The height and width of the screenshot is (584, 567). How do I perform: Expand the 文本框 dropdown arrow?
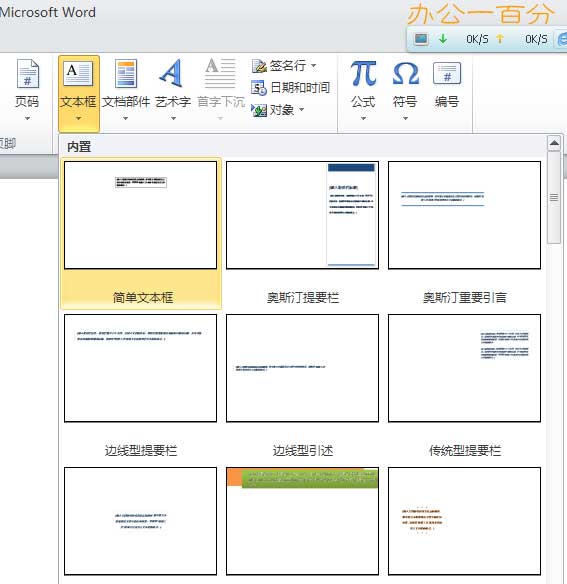(x=78, y=118)
